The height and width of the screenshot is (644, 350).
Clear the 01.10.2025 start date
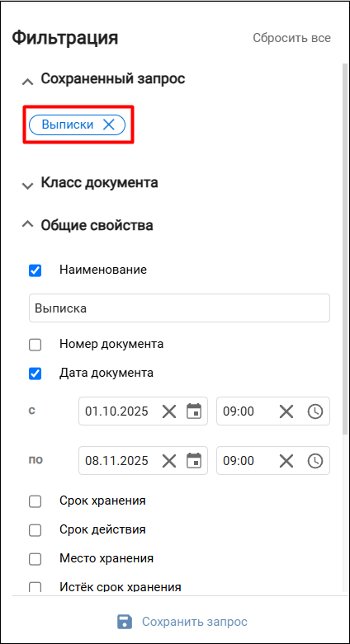point(169,411)
